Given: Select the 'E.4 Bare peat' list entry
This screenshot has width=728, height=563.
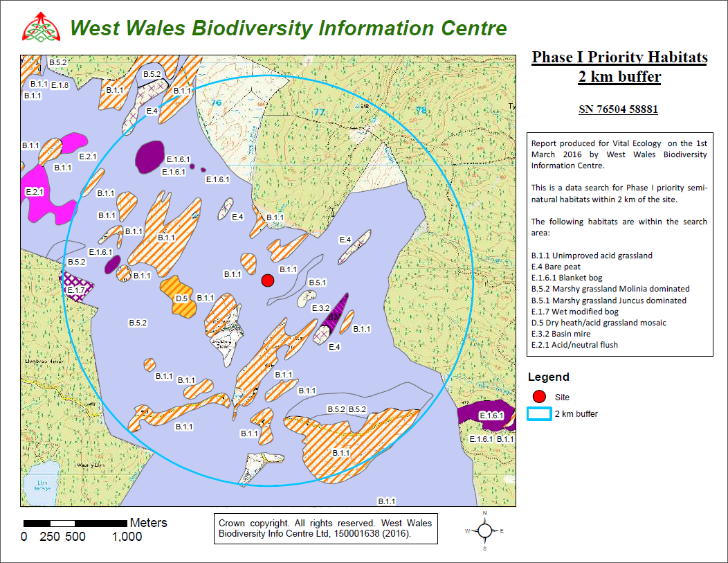Looking at the screenshot, I should coord(556,267).
